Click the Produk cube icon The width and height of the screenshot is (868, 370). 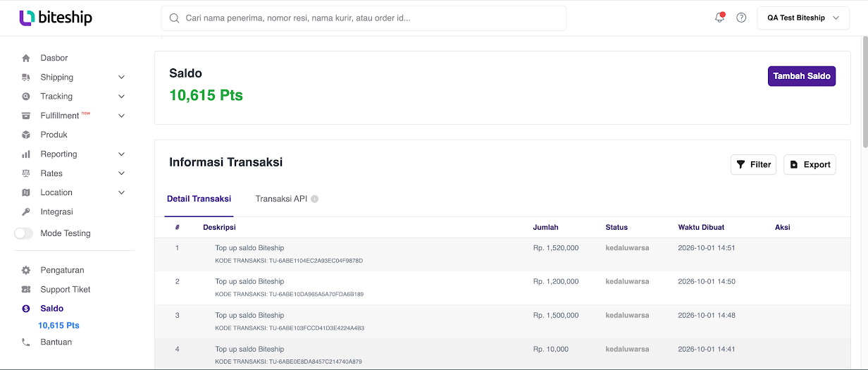click(26, 135)
